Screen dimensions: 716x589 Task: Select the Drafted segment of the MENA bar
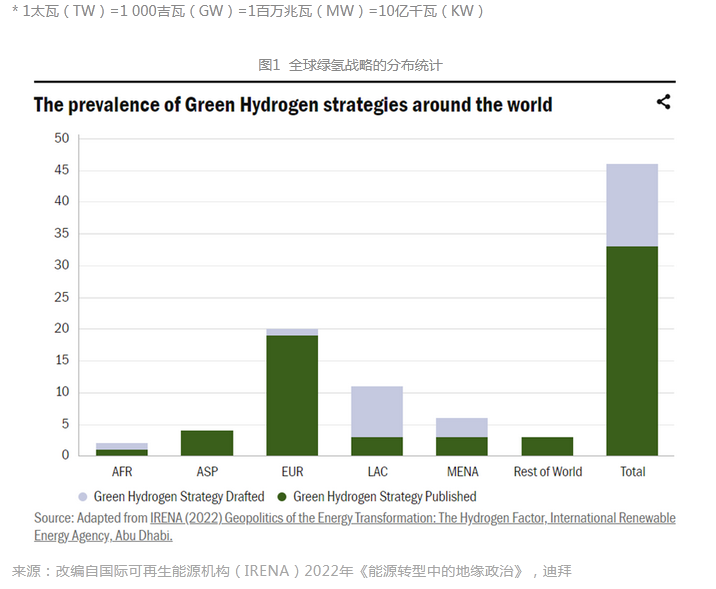[462, 427]
